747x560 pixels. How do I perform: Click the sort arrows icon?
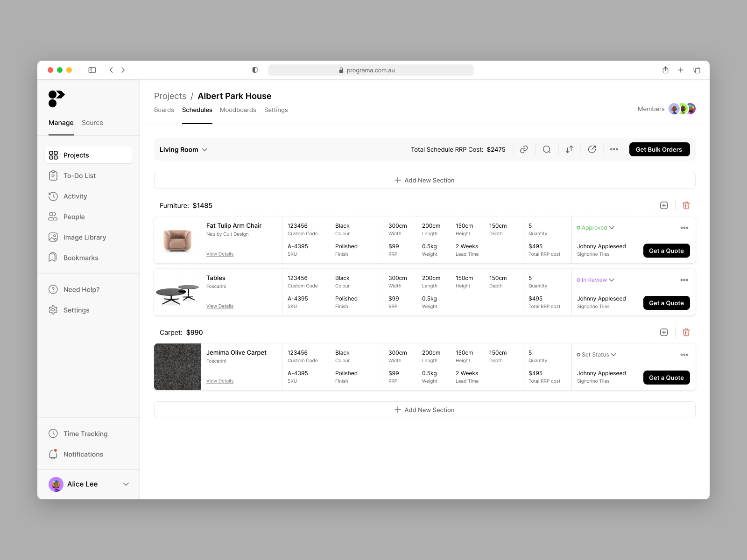coord(569,149)
